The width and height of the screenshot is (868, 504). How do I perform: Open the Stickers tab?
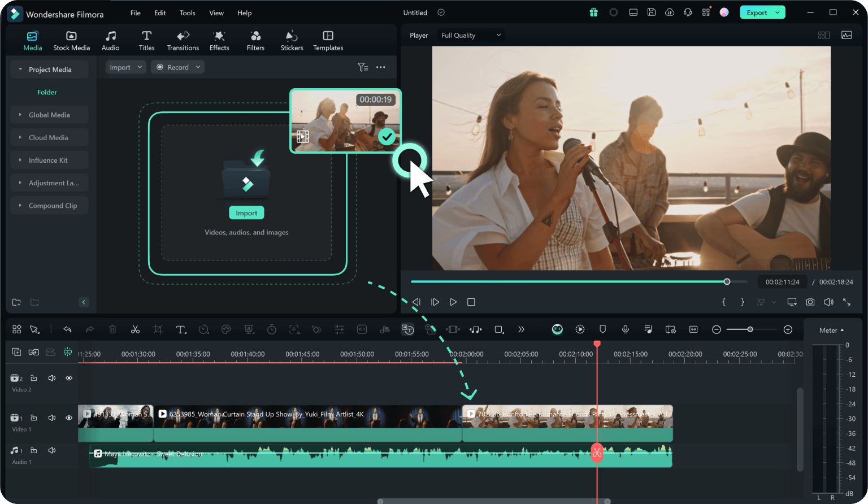click(x=292, y=41)
